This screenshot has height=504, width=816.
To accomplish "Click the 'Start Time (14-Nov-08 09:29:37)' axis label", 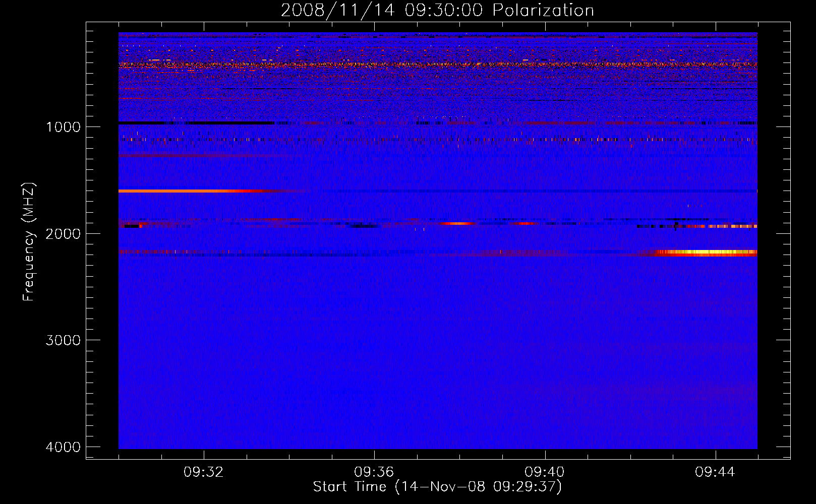I will point(437,487).
